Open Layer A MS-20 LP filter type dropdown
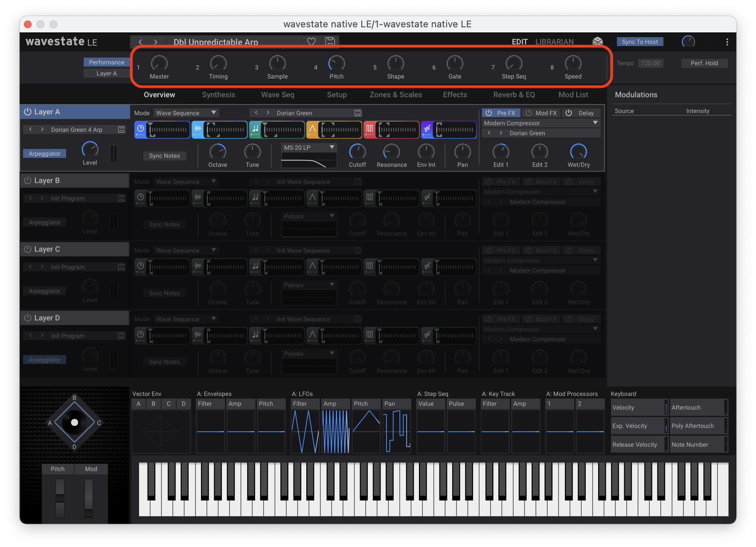 309,148
